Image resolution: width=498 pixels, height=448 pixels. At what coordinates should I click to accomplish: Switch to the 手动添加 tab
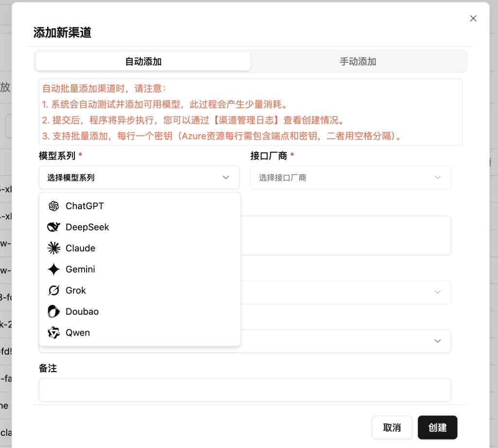(x=358, y=61)
